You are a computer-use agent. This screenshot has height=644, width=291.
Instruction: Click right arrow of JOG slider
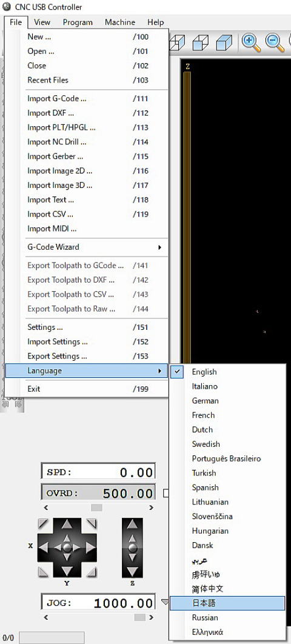(x=151, y=617)
